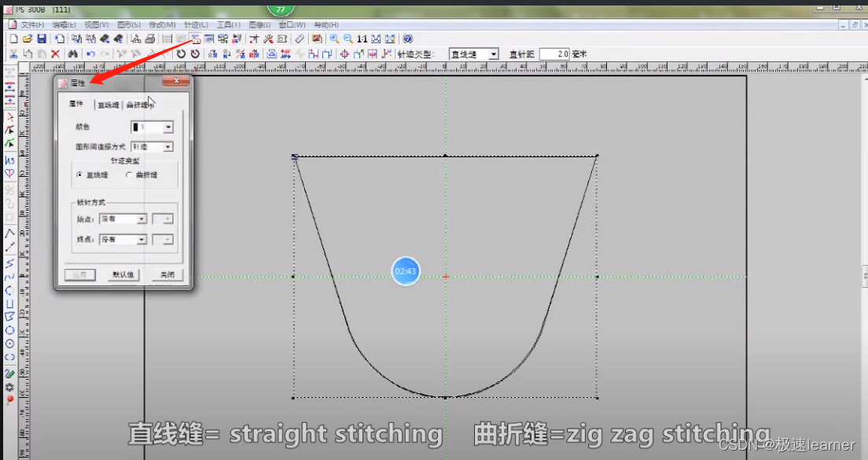Select the 曲折缝 zig zag radio button

tap(129, 175)
